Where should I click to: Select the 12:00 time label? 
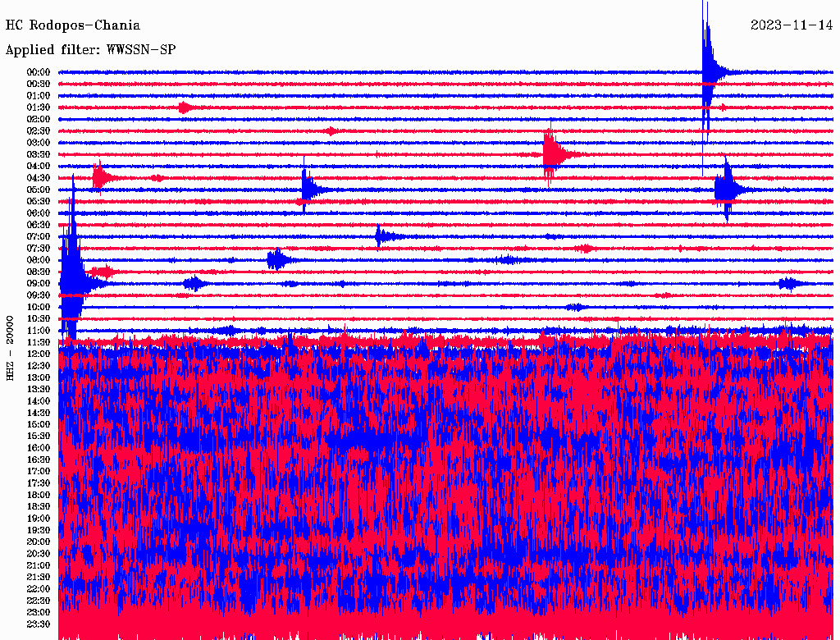coord(39,354)
